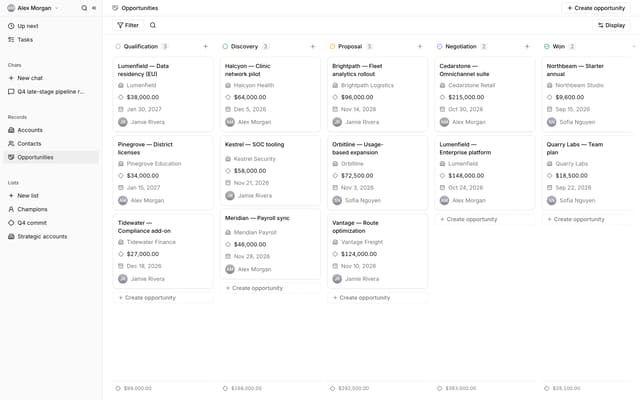The height and width of the screenshot is (400, 640).
Task: Open the Lumenfield — Enterprise platform card
Action: point(484,173)
